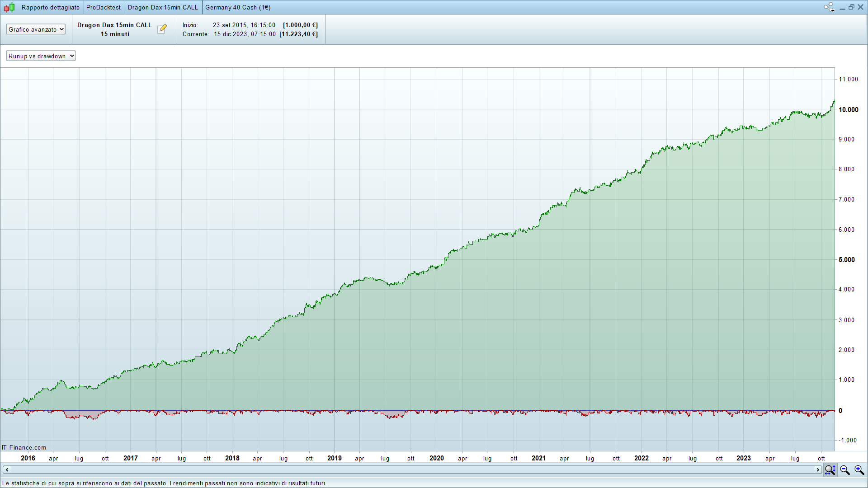Open the Grafico avanzato dropdown
The height and width of the screenshot is (488, 868).
[36, 29]
